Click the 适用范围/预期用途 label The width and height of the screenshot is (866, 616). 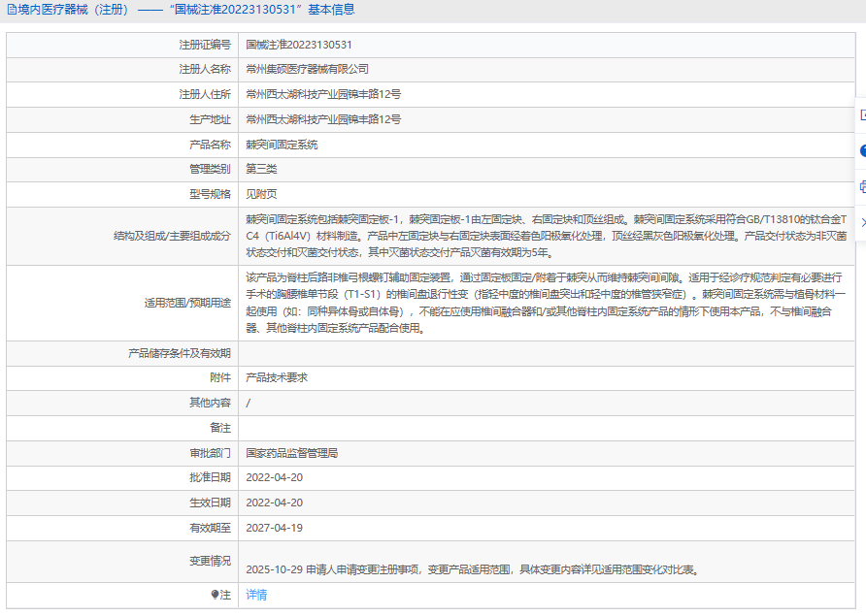[x=187, y=303]
